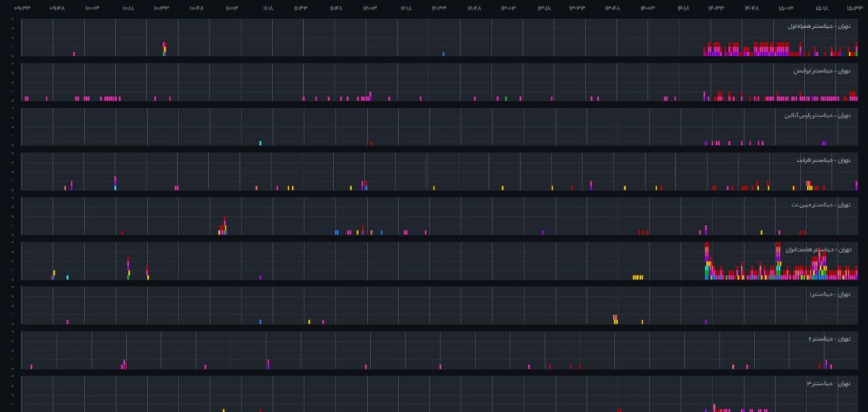This screenshot has width=868, height=412.
Task: Select the panel title تهران - دیتاسنتر هاست ایران
Action: [818, 250]
